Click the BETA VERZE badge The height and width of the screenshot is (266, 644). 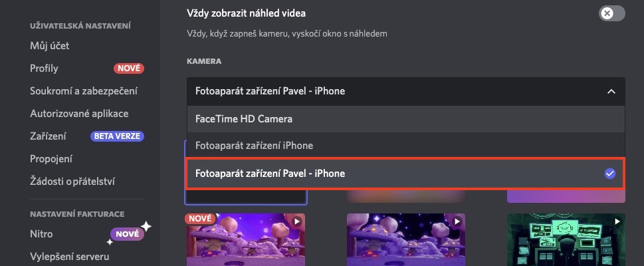pyautogui.click(x=117, y=136)
